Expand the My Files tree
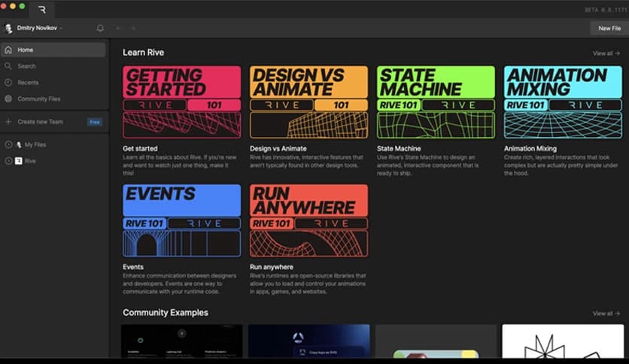The height and width of the screenshot is (364, 629). 8,144
